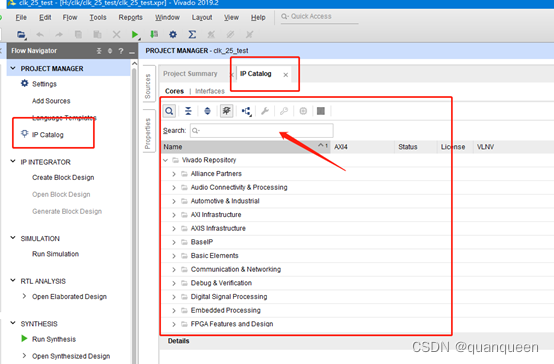
Task: Focus the IP Catalog Search field
Action: tap(261, 130)
